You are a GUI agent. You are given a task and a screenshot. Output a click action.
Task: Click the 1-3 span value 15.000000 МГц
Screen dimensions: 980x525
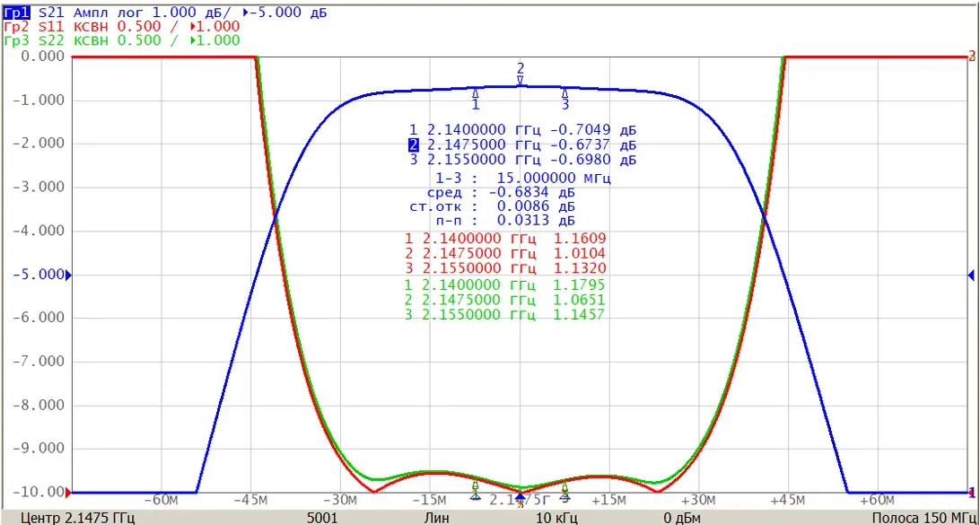tap(554, 179)
